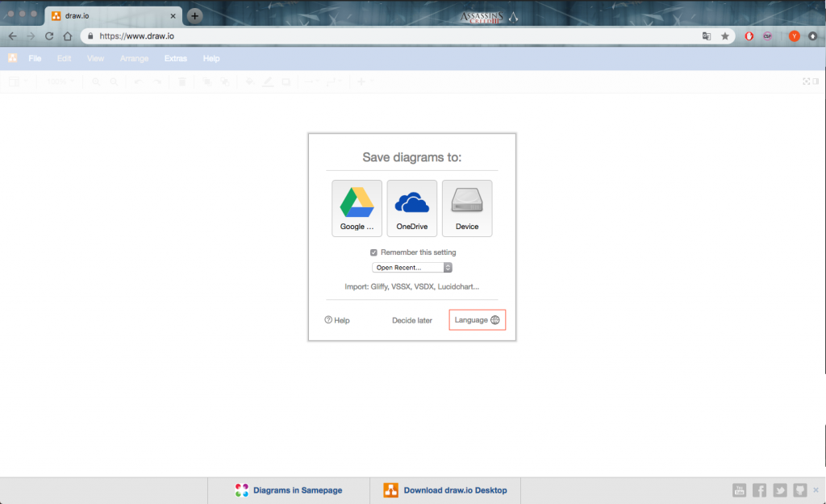Close the draw.io tab

point(173,16)
